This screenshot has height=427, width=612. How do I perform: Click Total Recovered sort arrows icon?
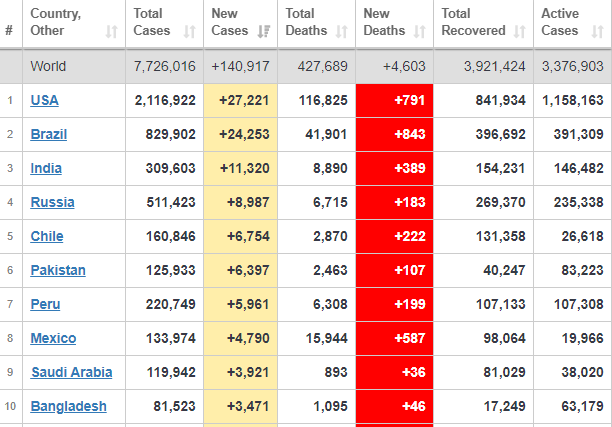(520, 31)
